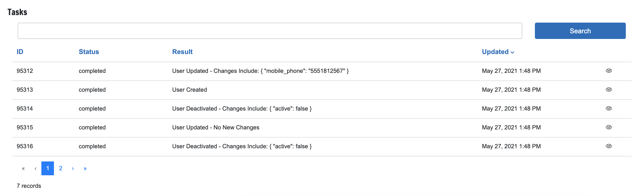Viewport: 644px width, 196px height.
Task: View details of task 95313
Action: 609,90
